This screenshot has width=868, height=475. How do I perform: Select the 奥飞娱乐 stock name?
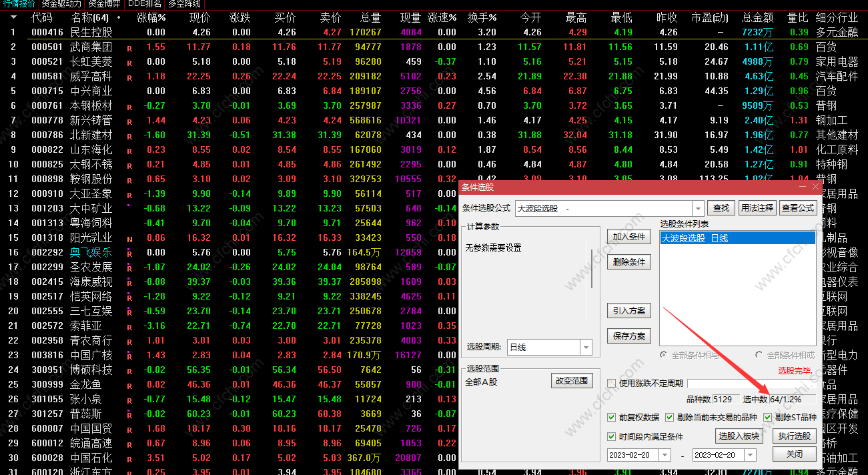[91, 252]
